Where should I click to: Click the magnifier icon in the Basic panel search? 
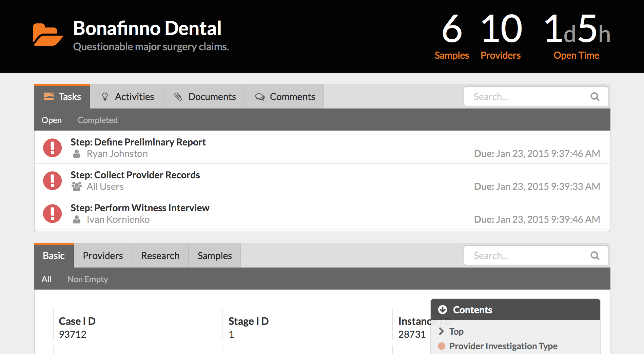tap(595, 256)
